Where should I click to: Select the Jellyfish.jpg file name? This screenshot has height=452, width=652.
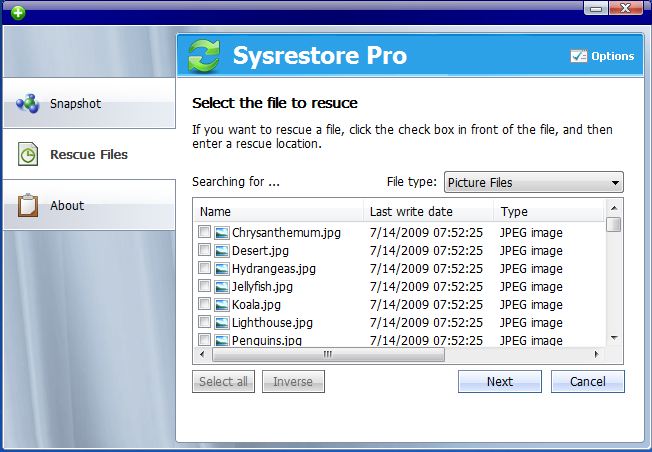262,287
